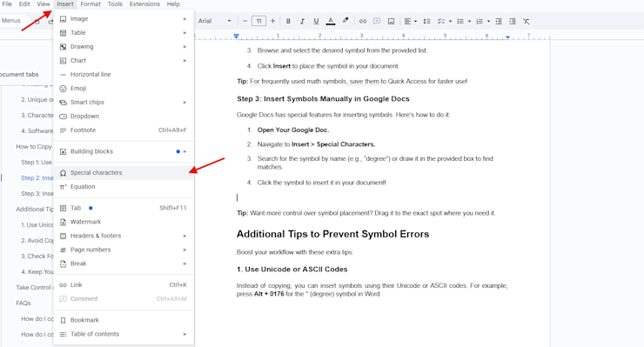Click the insert image toolbar icon
644x347 pixels.
point(391,21)
